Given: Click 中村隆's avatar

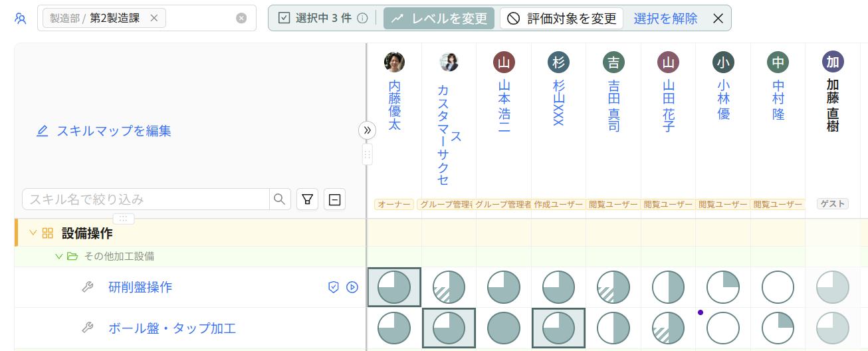Looking at the screenshot, I should tap(778, 62).
